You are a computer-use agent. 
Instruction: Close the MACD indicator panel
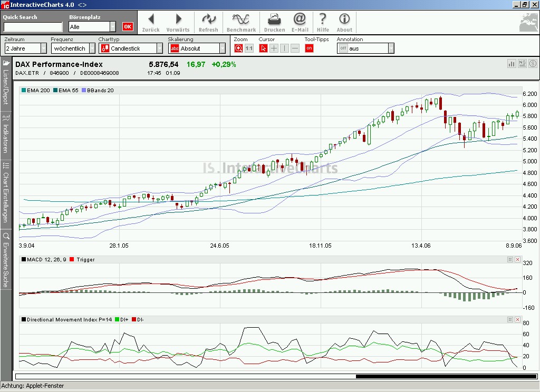(x=518, y=259)
